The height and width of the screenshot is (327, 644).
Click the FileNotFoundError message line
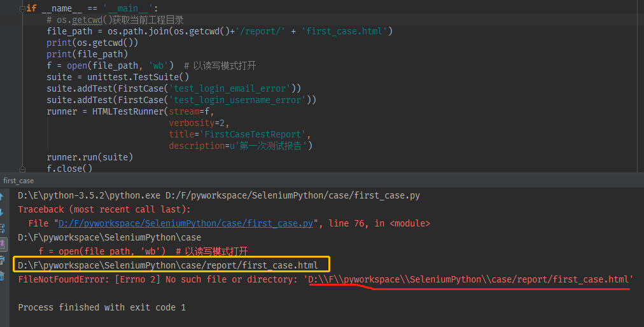[326, 280]
